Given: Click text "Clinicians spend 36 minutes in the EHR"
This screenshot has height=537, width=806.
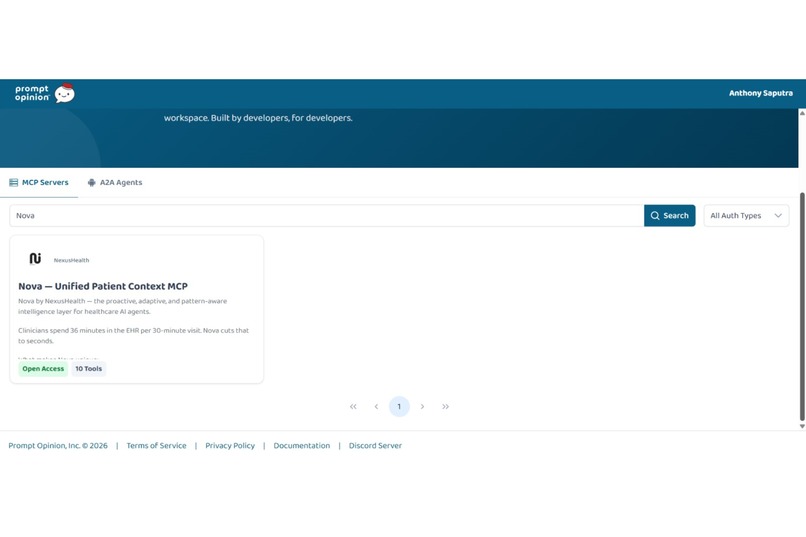Looking at the screenshot, I should coord(78,330).
